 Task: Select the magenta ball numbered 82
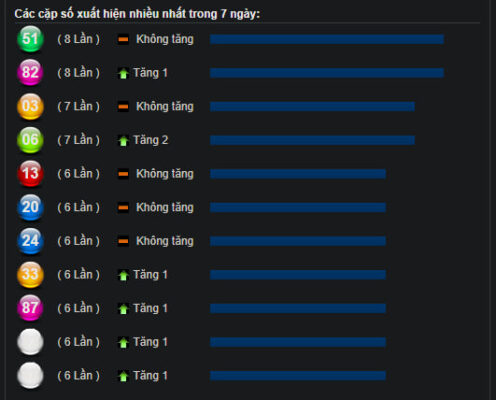pos(30,73)
